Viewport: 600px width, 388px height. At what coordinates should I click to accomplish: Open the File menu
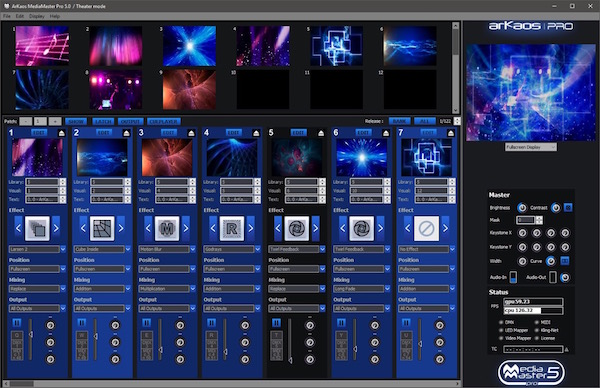(7, 16)
